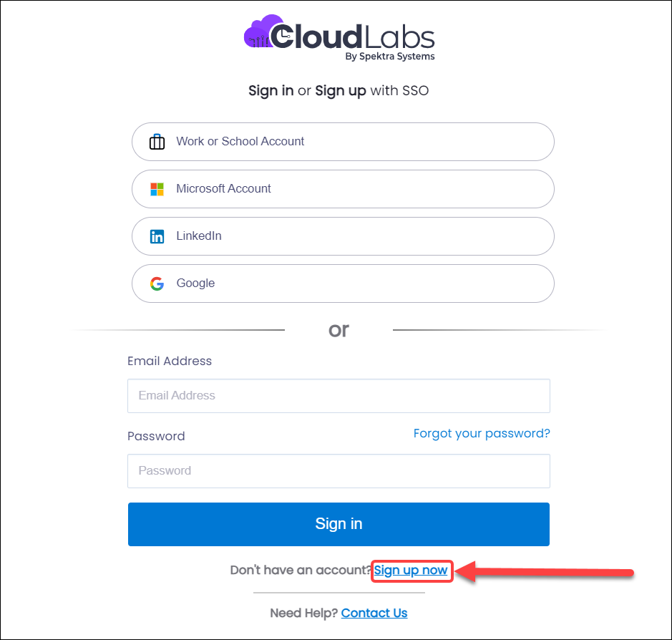This screenshot has width=672, height=640.
Task: Sign in with Work or School Account
Action: (x=343, y=142)
